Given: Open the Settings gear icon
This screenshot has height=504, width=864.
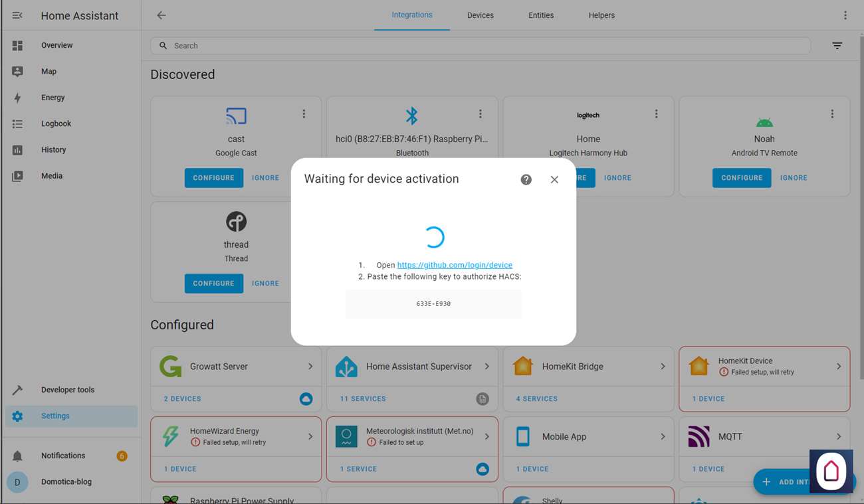Looking at the screenshot, I should tap(17, 416).
